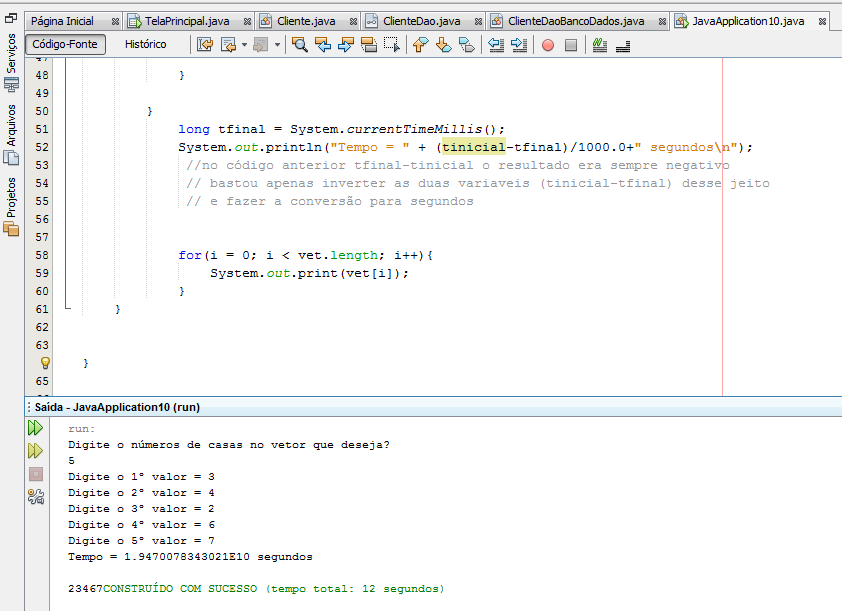Uncomment selected lines icon
Screen dimensions: 842x611
(623, 46)
